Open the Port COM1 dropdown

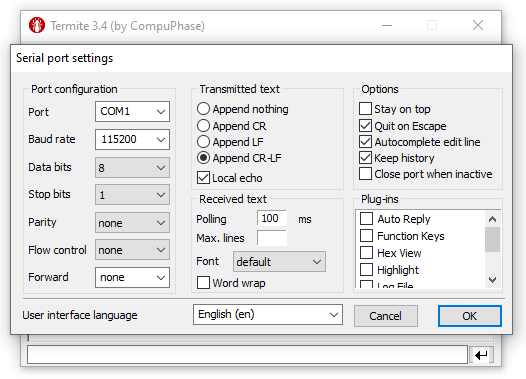[x=132, y=111]
